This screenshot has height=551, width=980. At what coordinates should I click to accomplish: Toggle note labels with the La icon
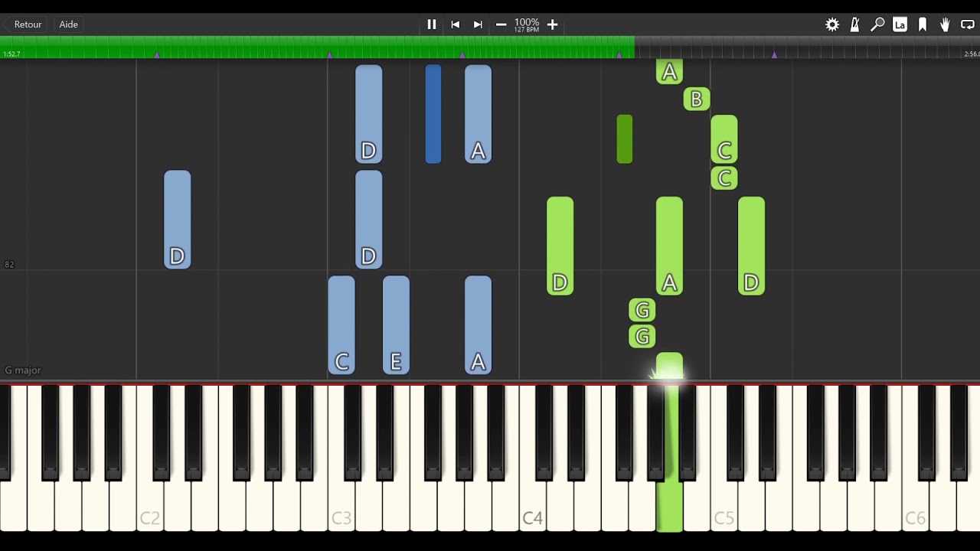(x=900, y=24)
